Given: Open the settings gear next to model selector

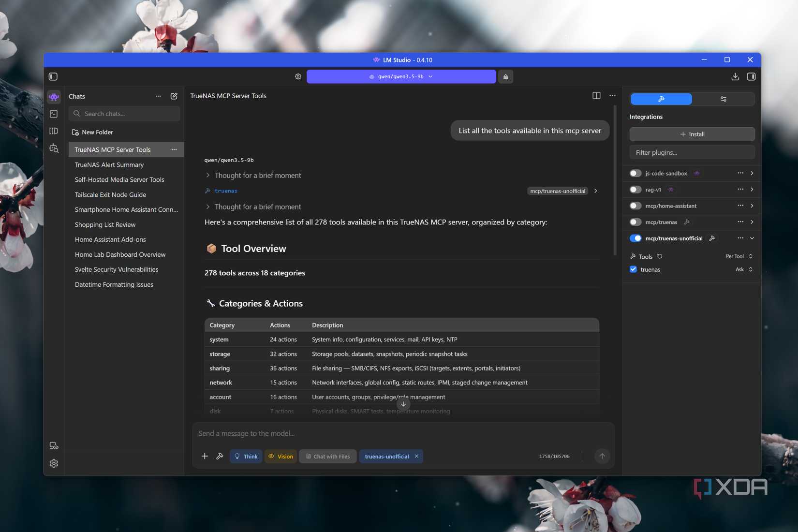Looking at the screenshot, I should [298, 76].
